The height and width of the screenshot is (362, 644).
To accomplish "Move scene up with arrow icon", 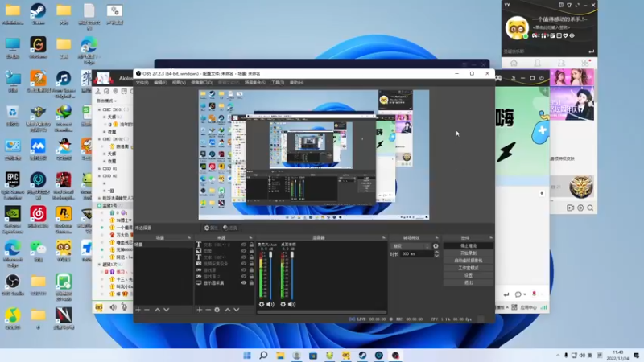I will 157,310.
